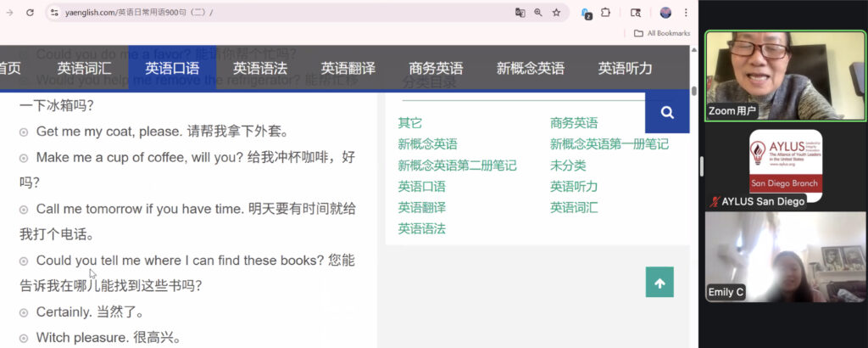Open the 商务英语 navigation menu item

[x=436, y=69]
